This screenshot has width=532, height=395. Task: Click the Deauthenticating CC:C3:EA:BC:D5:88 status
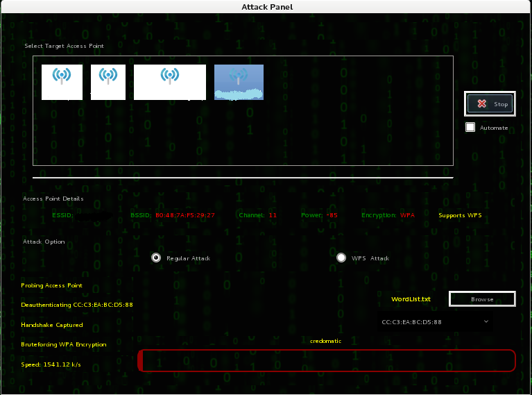(x=77, y=305)
